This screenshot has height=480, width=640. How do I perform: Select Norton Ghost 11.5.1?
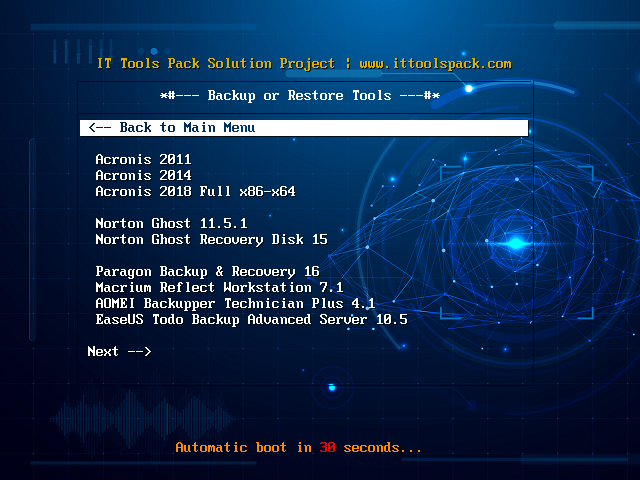(x=171, y=223)
